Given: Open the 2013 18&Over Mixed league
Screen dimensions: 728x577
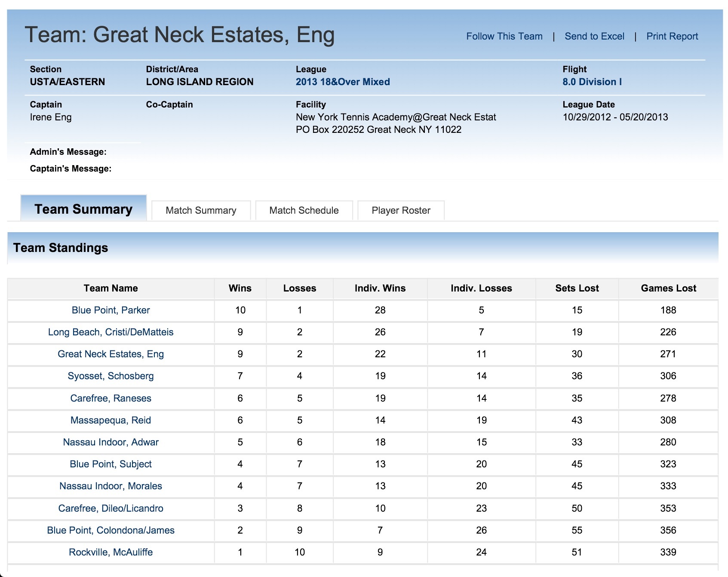Looking at the screenshot, I should tap(342, 82).
